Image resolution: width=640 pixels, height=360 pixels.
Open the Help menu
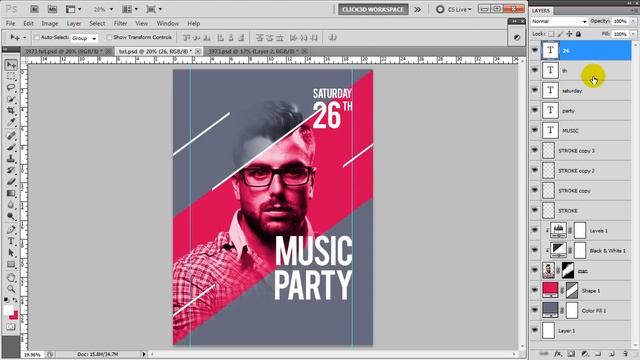coord(193,24)
